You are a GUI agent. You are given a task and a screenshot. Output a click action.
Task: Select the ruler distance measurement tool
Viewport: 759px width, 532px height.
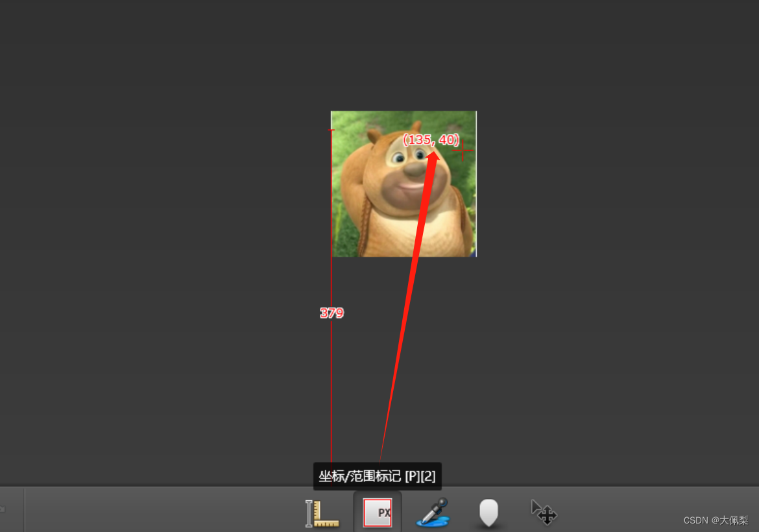click(x=322, y=513)
